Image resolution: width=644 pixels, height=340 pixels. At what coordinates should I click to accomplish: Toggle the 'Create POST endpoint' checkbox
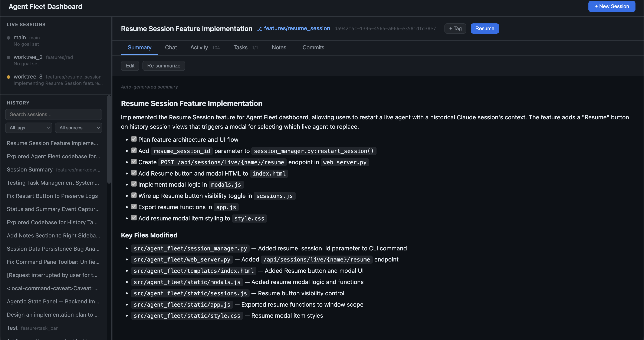pos(134,162)
